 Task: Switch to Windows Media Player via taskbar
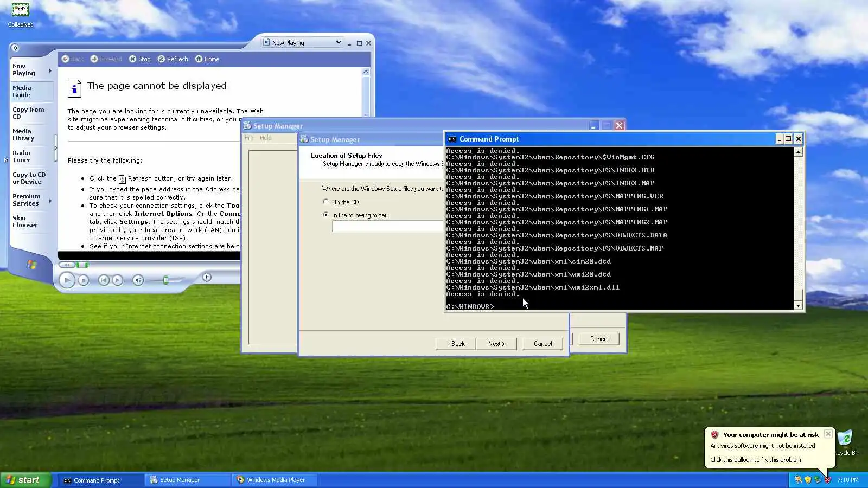click(x=275, y=480)
